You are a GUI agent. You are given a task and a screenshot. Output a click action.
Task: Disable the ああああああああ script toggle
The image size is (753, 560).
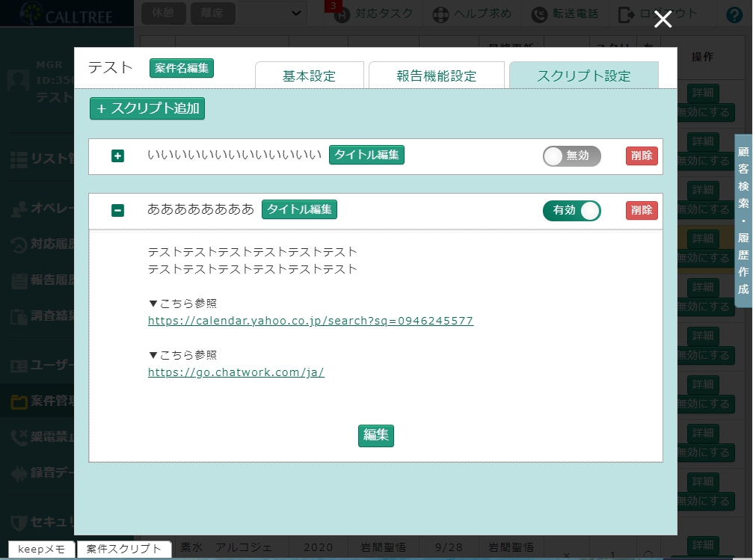coord(571,211)
